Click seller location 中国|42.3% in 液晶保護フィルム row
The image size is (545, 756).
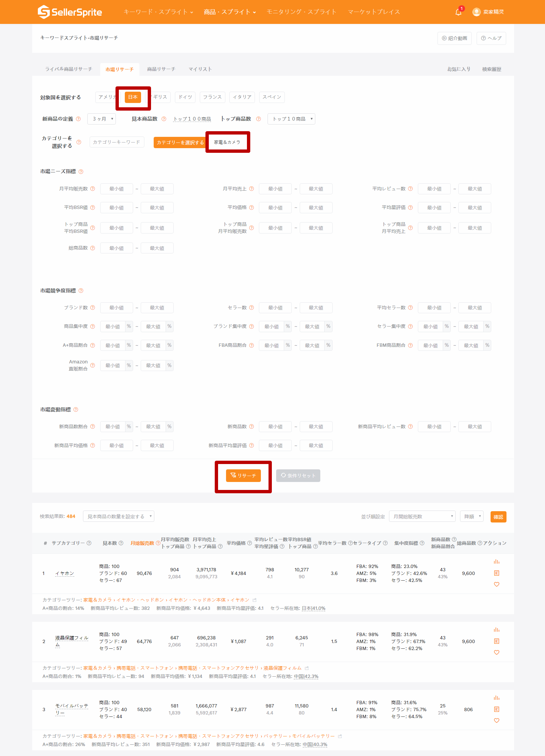[x=306, y=676]
